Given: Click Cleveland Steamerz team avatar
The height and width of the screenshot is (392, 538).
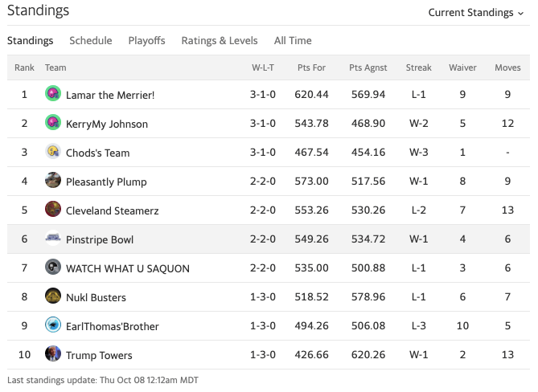Looking at the screenshot, I should [x=53, y=210].
